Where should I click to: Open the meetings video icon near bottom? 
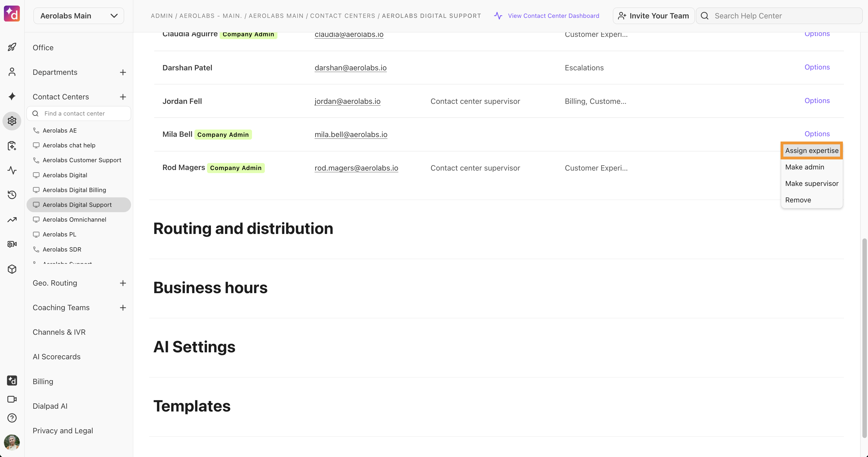(x=12, y=399)
